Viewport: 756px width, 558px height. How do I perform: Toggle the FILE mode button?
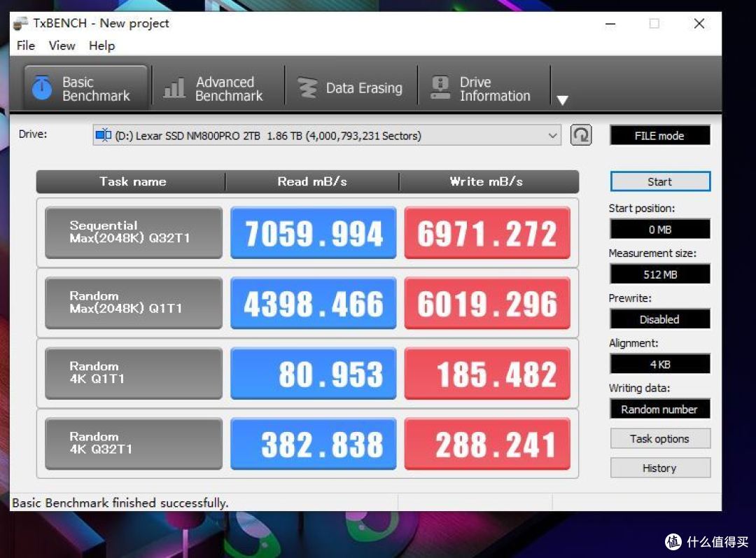pyautogui.click(x=660, y=136)
